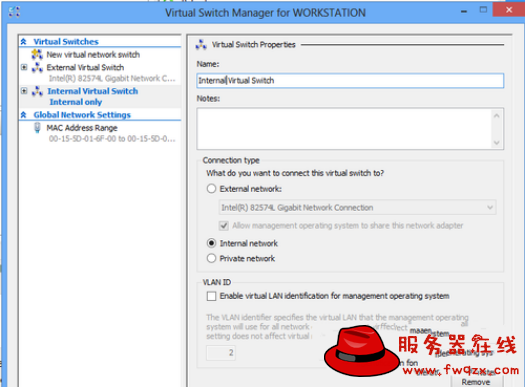Select the External network radio button
Viewport: 525px width, 387px height.
(x=211, y=189)
